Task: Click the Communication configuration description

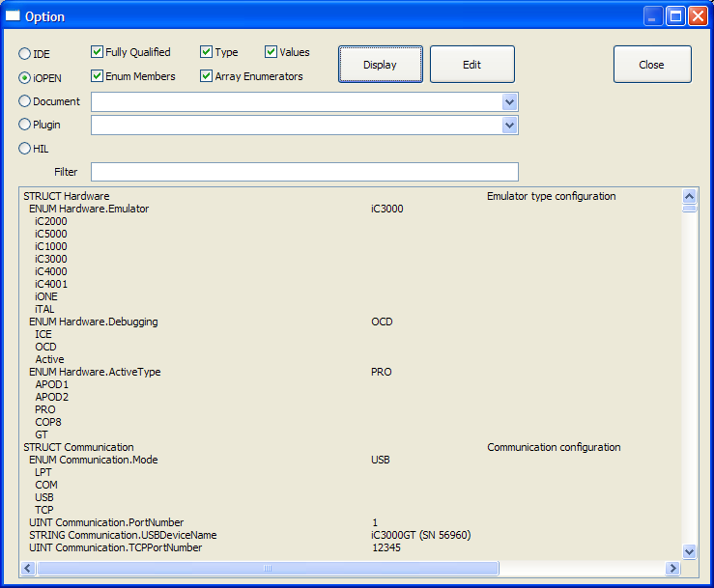Action: 554,447
